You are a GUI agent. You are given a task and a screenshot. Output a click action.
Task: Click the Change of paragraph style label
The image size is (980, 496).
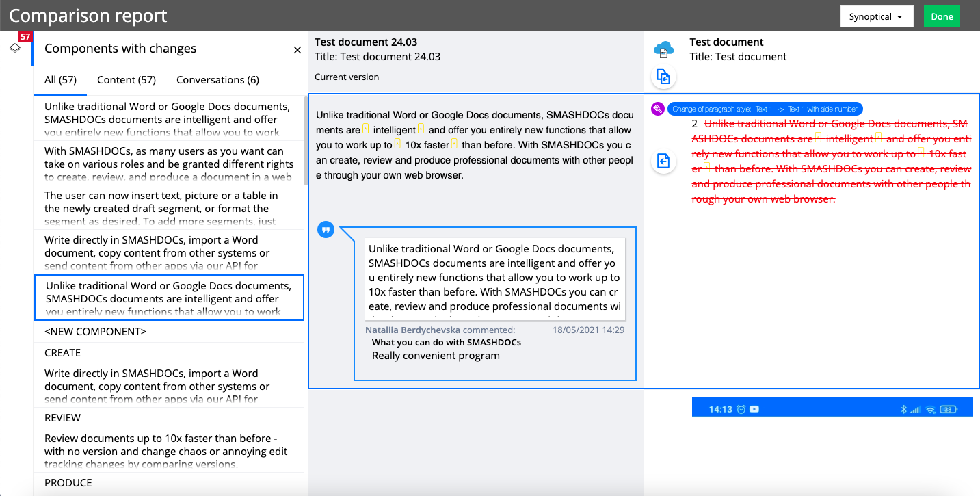click(765, 109)
